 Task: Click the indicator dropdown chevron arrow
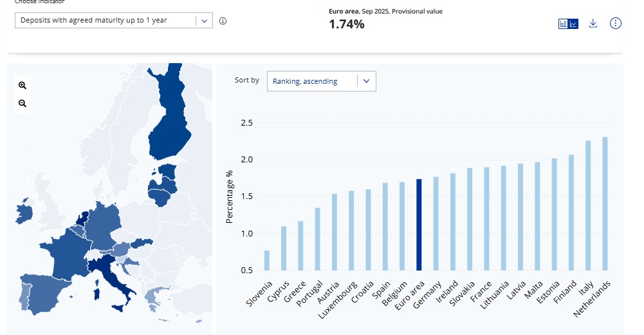[x=204, y=21]
